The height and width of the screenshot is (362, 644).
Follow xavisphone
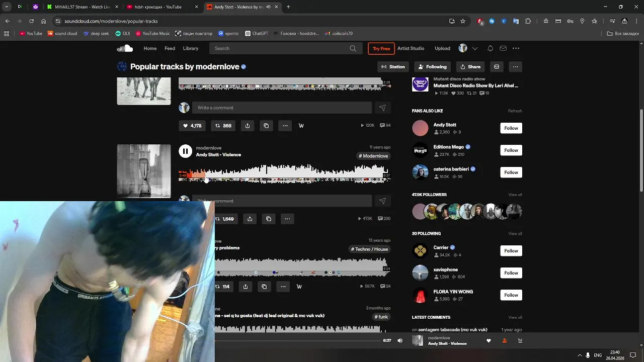tap(511, 273)
